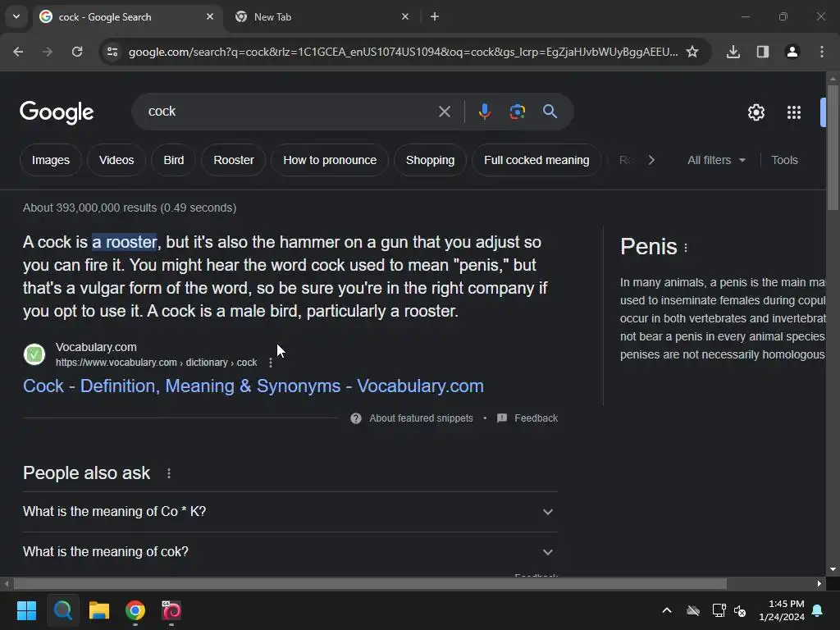Open the Google apps grid
This screenshot has height=630, width=840.
[794, 112]
